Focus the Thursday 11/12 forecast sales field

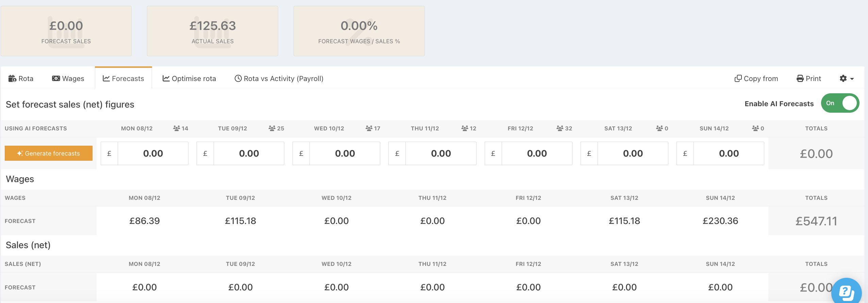pos(440,154)
